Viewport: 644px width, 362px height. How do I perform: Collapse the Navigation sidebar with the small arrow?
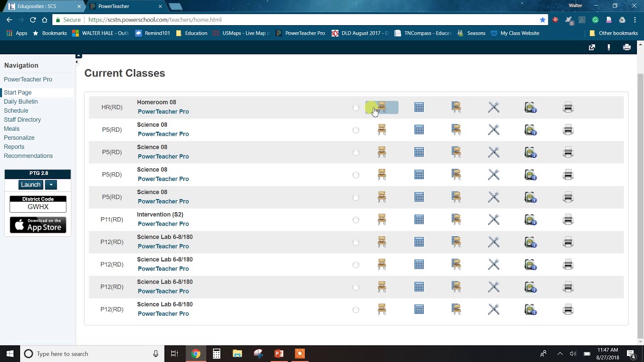pyautogui.click(x=77, y=62)
